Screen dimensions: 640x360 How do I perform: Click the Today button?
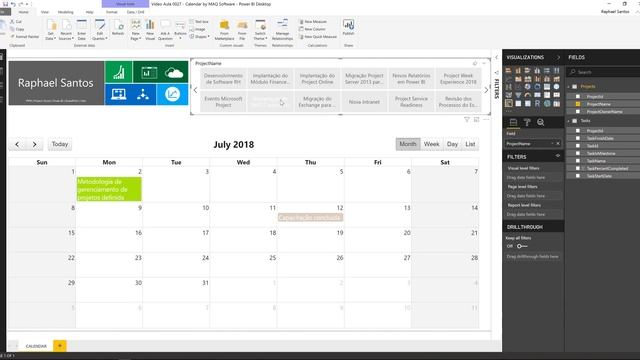pos(60,144)
